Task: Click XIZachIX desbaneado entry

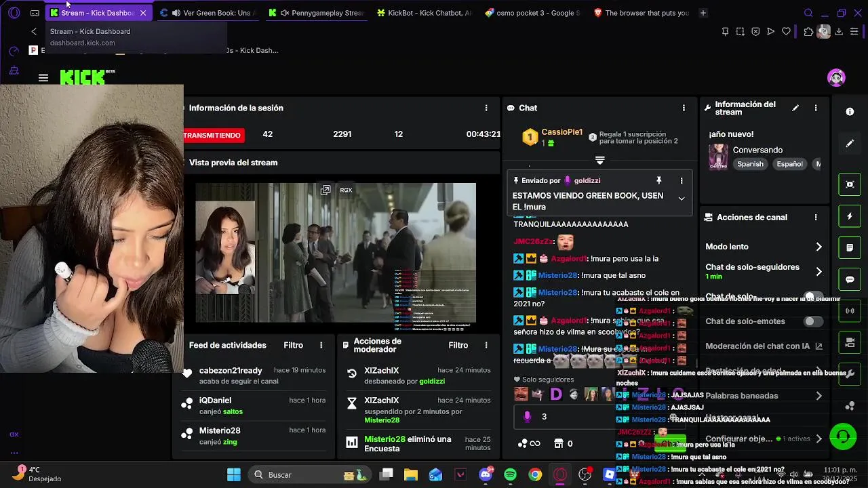Action: [x=418, y=375]
